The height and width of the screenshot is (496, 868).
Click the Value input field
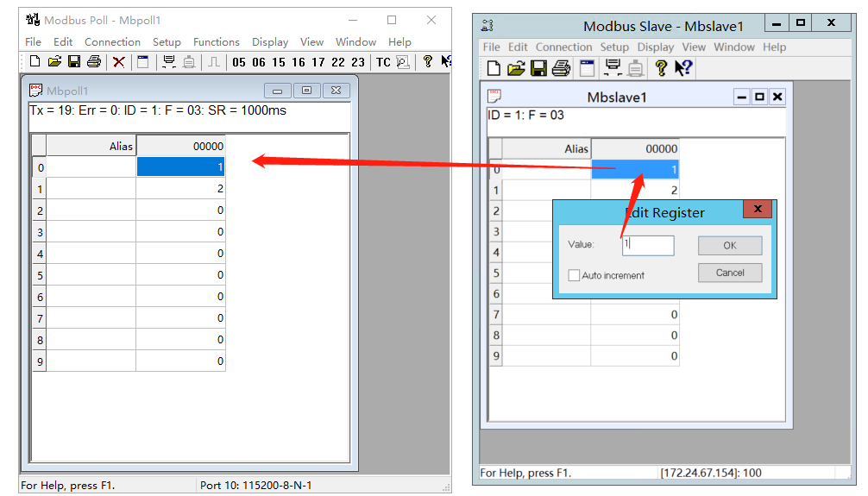(648, 245)
